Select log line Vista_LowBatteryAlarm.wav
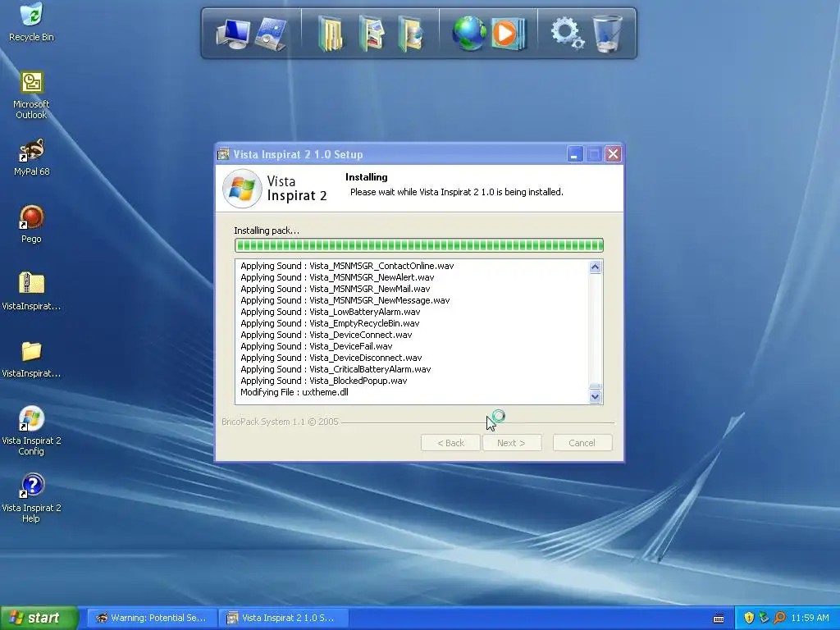This screenshot has width=840, height=630. pos(331,312)
